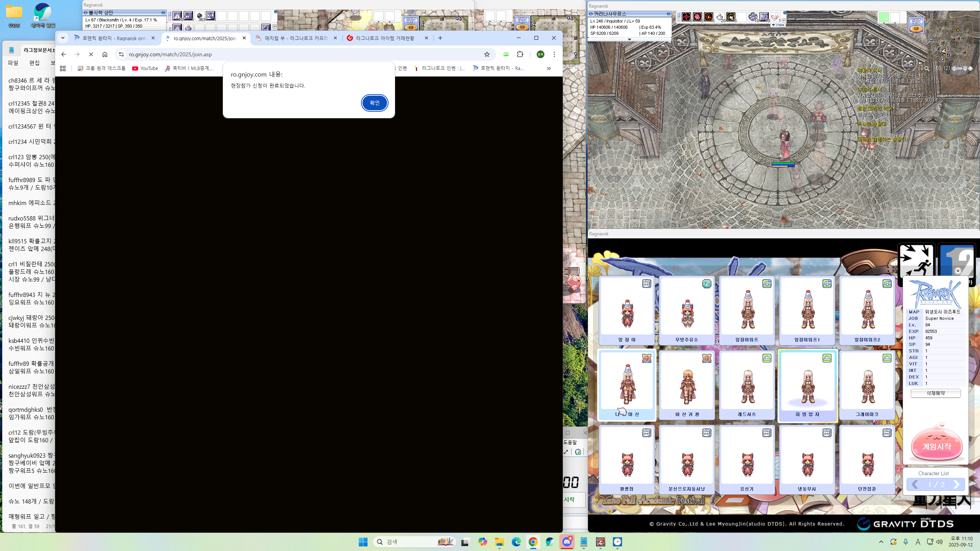Go to the previous character list page arrow

[915, 484]
